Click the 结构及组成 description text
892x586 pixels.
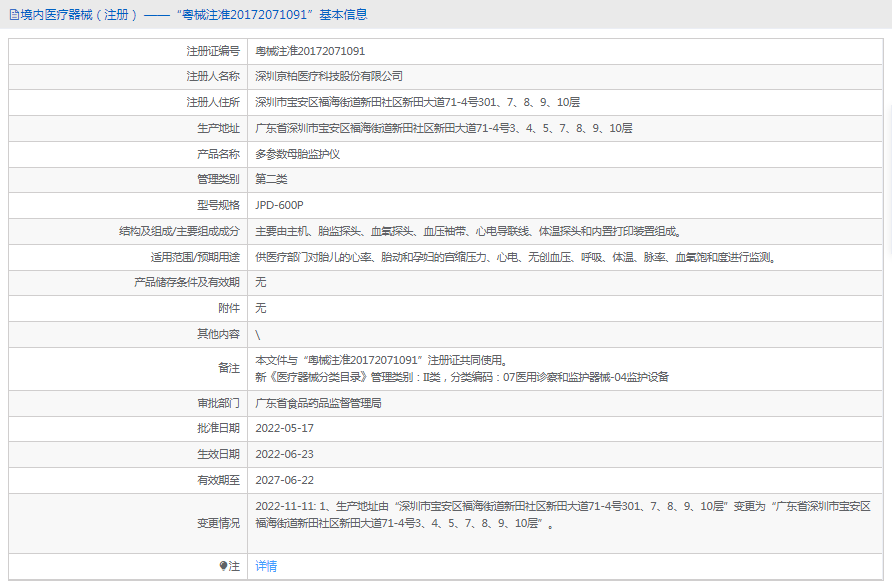(x=469, y=232)
